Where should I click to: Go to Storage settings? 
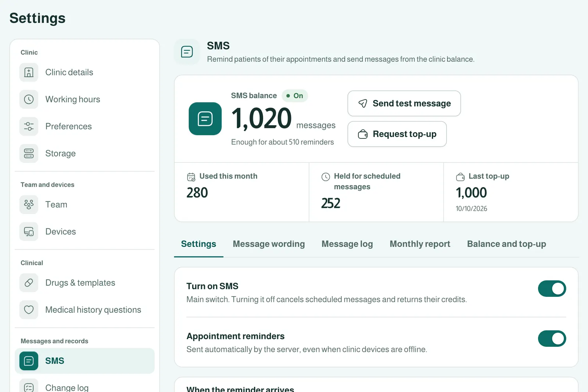(85, 153)
